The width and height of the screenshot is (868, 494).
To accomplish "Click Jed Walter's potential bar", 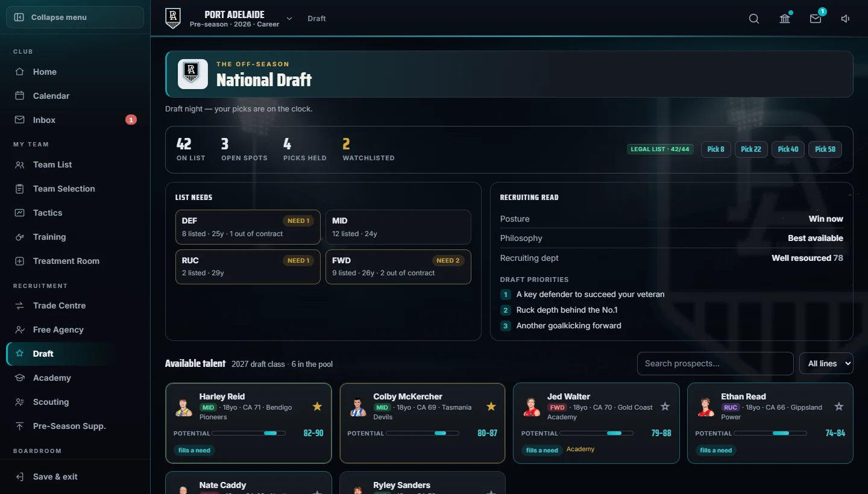I will click(597, 433).
